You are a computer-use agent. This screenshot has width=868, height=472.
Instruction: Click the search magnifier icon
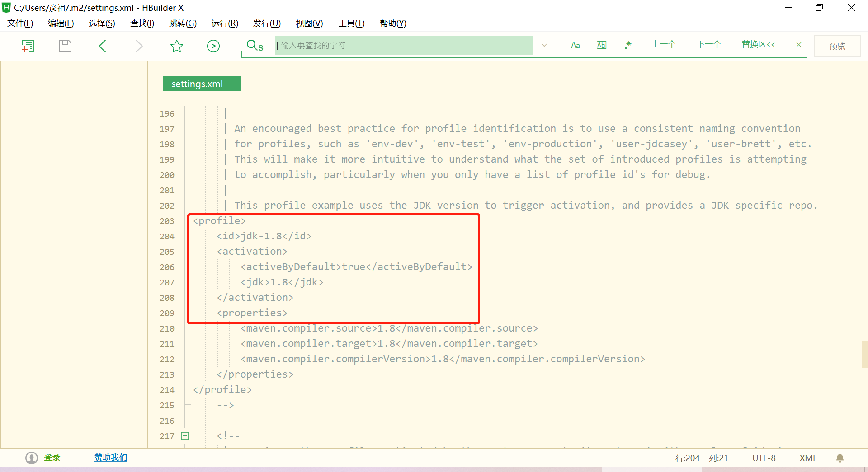255,45
